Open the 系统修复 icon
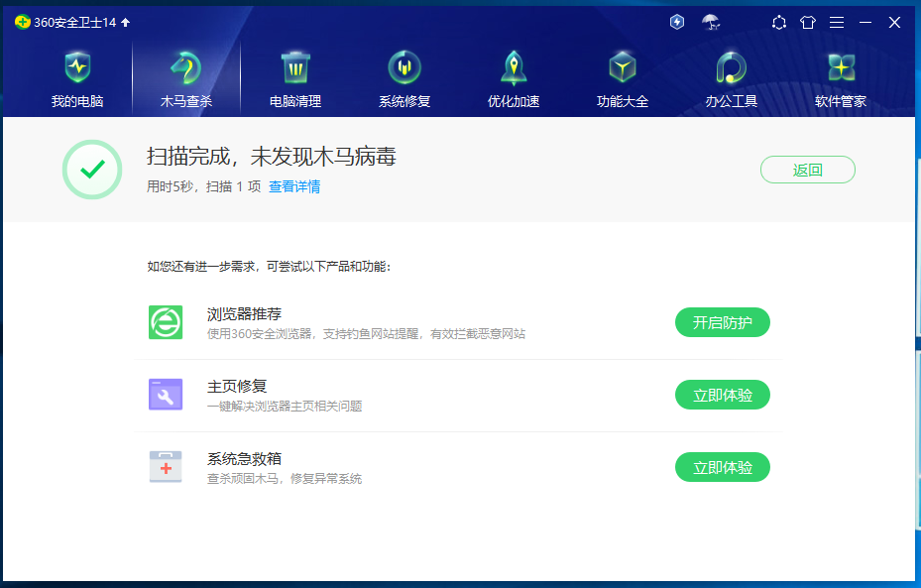Screen dimensions: 921x588 tap(404, 67)
